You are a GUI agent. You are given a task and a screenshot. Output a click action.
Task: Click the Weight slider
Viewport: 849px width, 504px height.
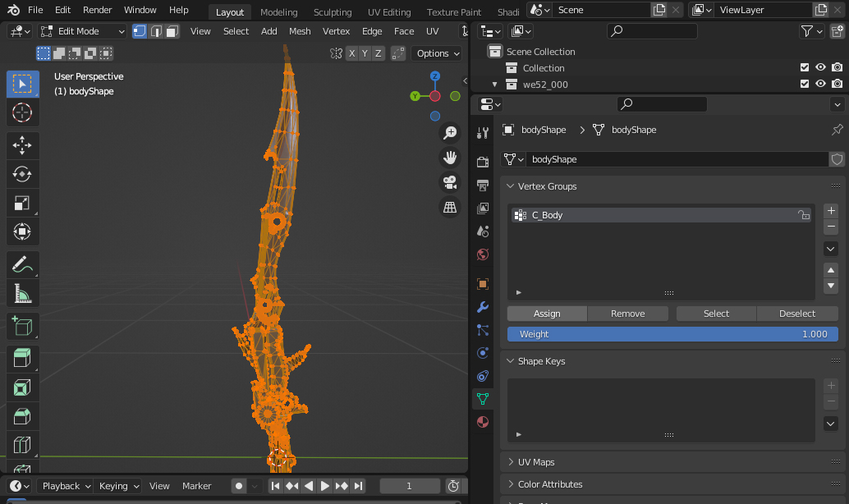672,334
